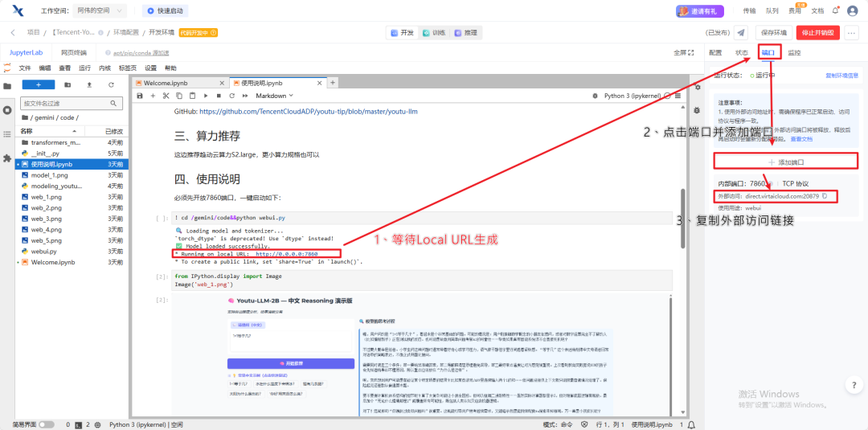Insert a cell below with the plus icon
This screenshot has height=430, width=868.
(153, 96)
